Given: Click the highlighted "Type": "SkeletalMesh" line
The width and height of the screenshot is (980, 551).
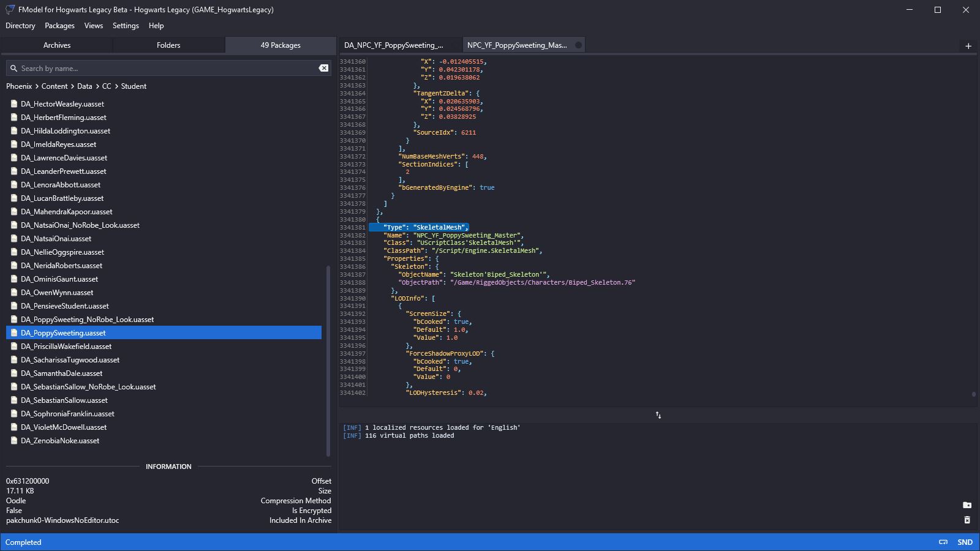Looking at the screenshot, I should point(419,227).
